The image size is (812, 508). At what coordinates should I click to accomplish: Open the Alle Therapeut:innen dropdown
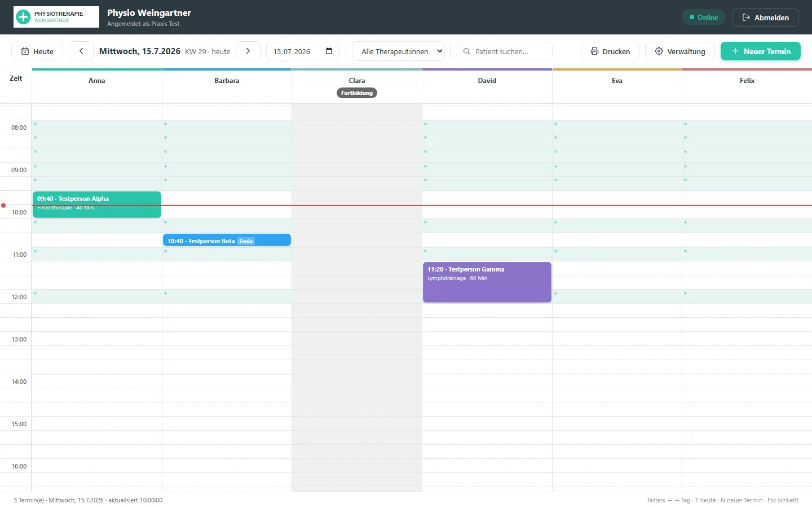(398, 51)
